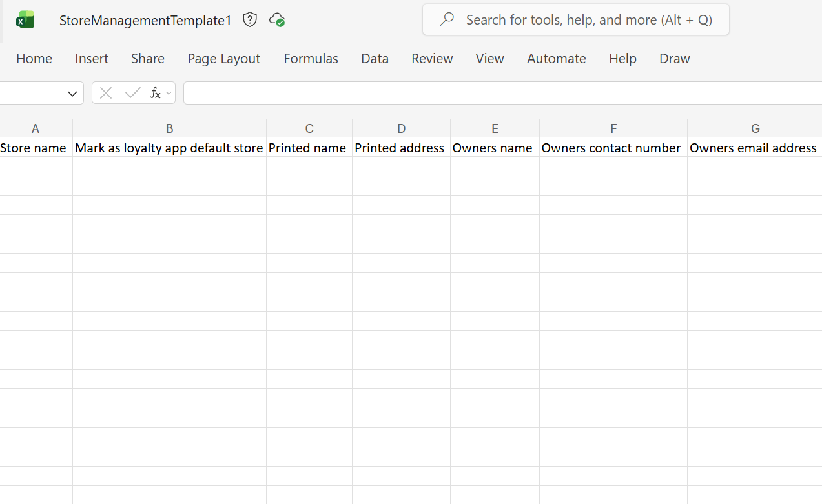Image resolution: width=822 pixels, height=504 pixels.
Task: Open the Home ribbon tab
Action: tap(34, 59)
